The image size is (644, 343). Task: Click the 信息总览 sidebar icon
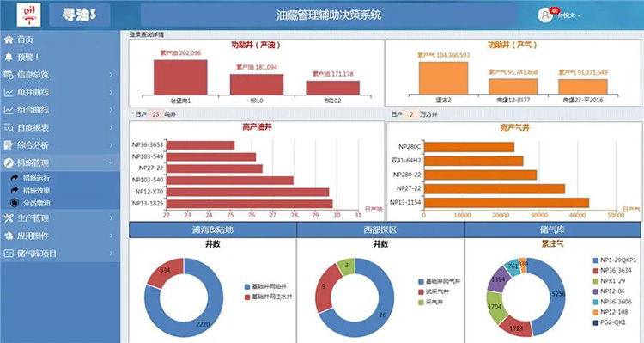9,75
